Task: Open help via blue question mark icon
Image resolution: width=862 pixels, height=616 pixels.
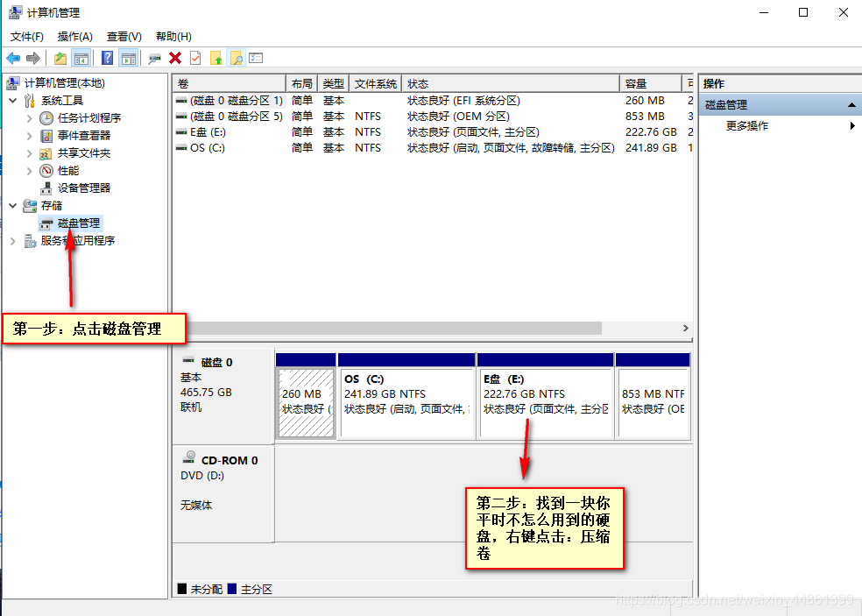Action: tap(105, 58)
